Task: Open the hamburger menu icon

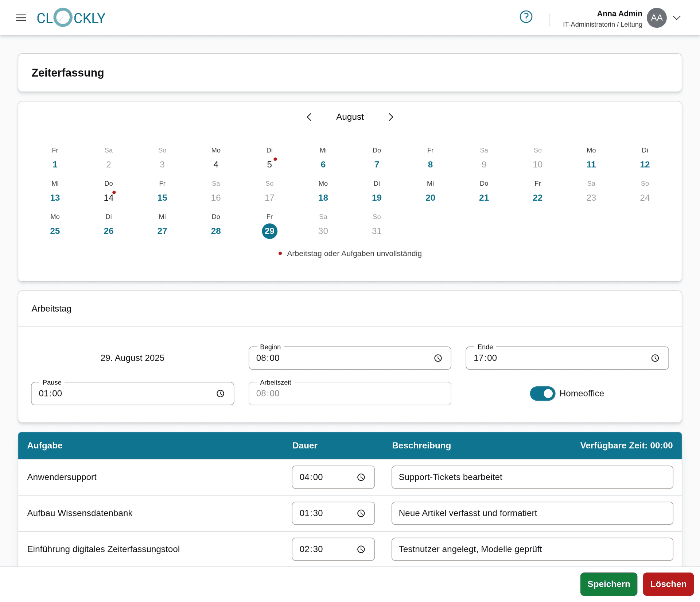Action: pos(21,18)
